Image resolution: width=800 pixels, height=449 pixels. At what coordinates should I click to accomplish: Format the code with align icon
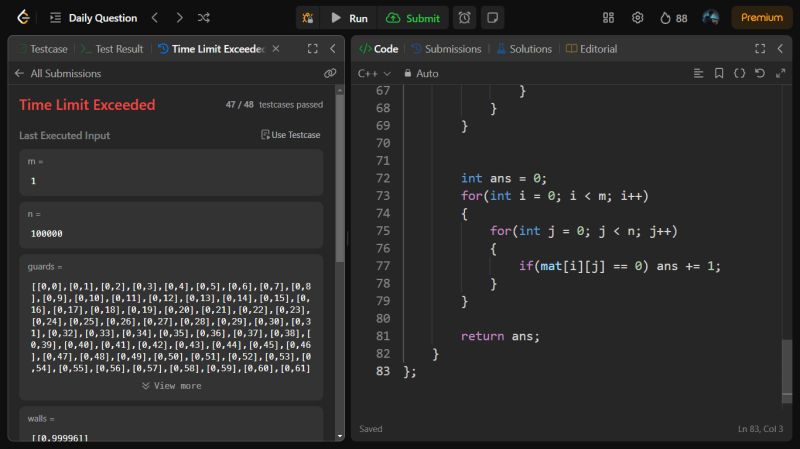698,73
